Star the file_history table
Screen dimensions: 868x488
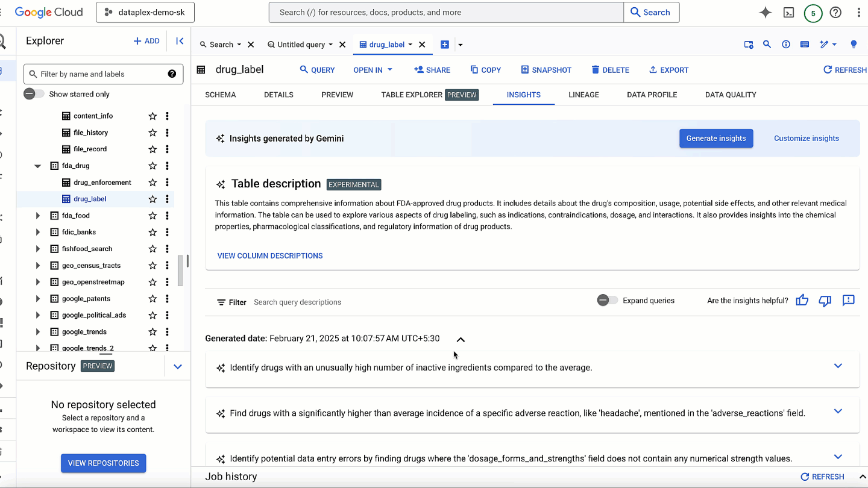pyautogui.click(x=153, y=133)
